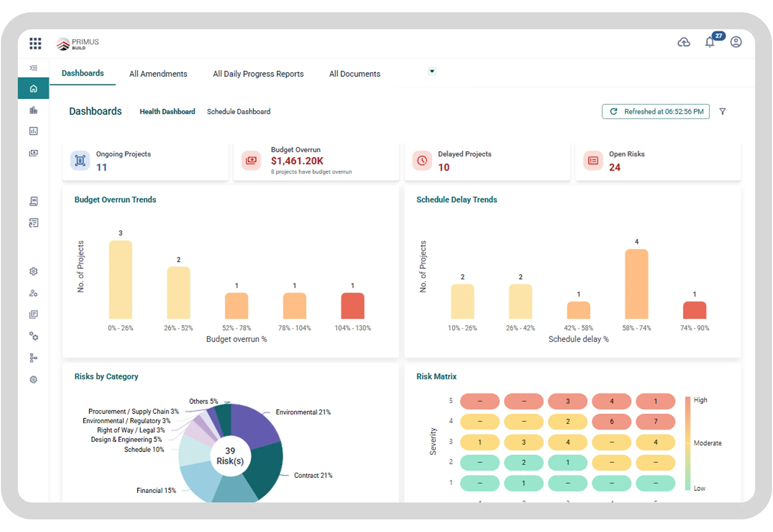Open the settings gear in sidebar
Screen dimensions: 773x532
[33, 272]
